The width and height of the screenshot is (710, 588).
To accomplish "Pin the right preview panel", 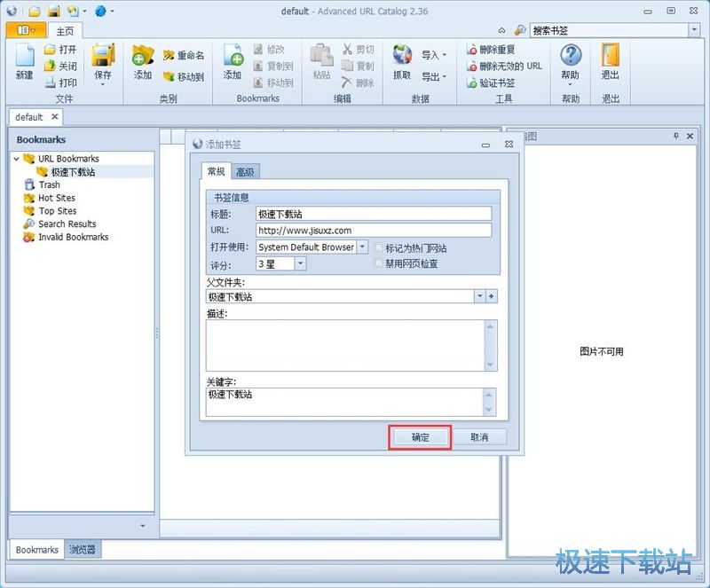I will pyautogui.click(x=676, y=136).
